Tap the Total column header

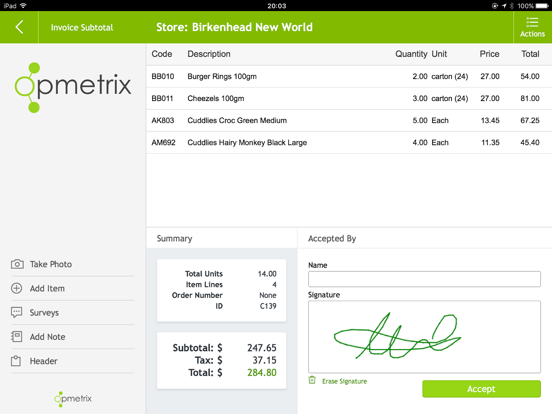(530, 54)
